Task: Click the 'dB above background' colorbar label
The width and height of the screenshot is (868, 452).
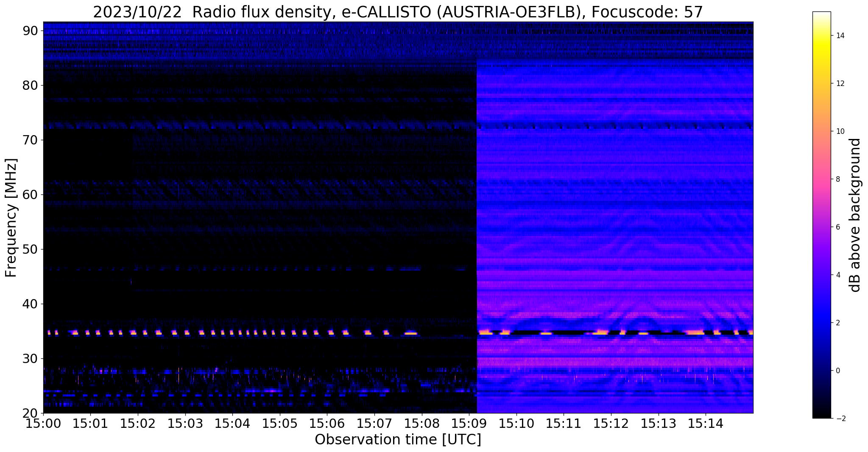Action: (x=855, y=215)
